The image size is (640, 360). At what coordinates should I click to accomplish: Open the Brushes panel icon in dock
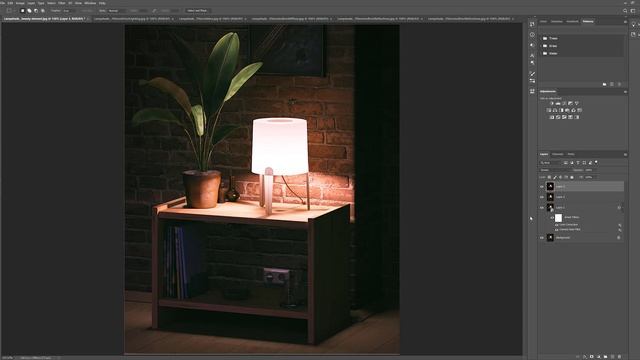(532, 73)
